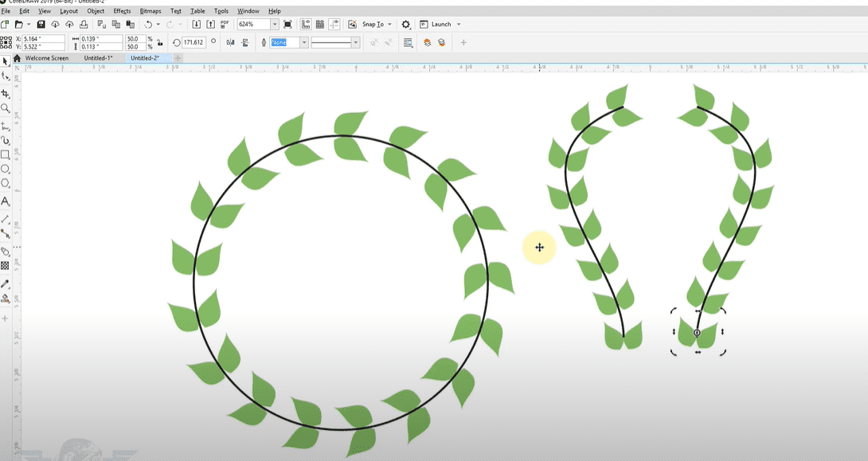The height and width of the screenshot is (461, 868).
Task: Select the Pick tool in the toolbox
Action: (6, 61)
